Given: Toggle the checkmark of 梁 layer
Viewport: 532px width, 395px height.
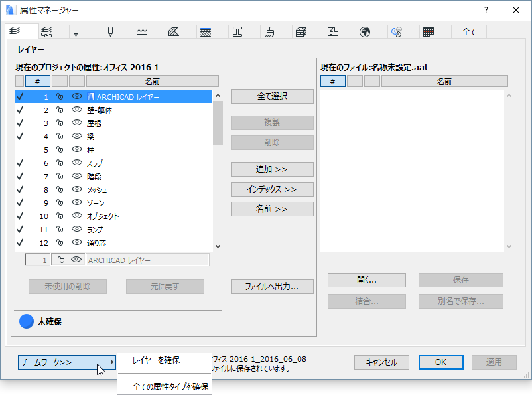Looking at the screenshot, I should tap(20, 136).
